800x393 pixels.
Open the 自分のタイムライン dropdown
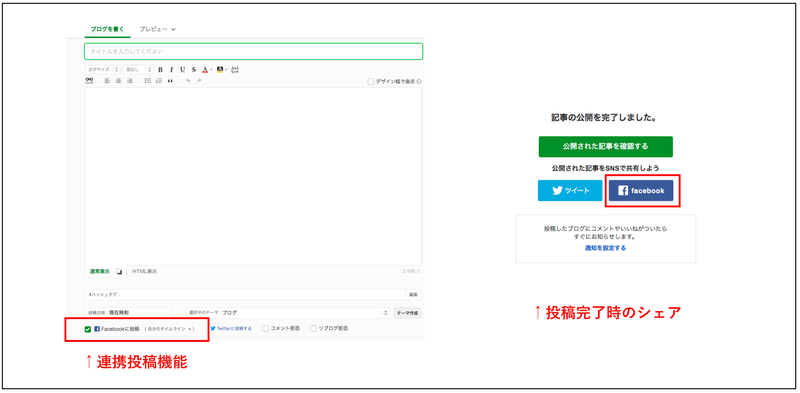coord(169,329)
